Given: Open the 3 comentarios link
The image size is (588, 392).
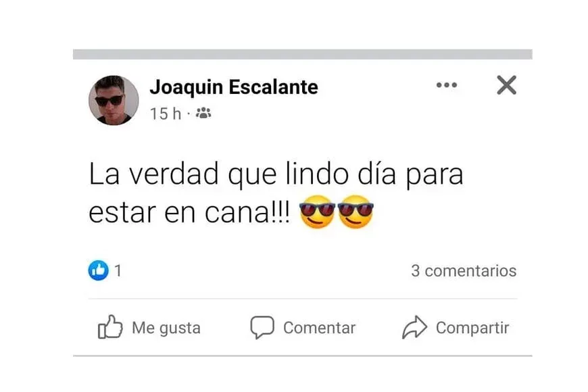Looking at the screenshot, I should click(x=464, y=271).
